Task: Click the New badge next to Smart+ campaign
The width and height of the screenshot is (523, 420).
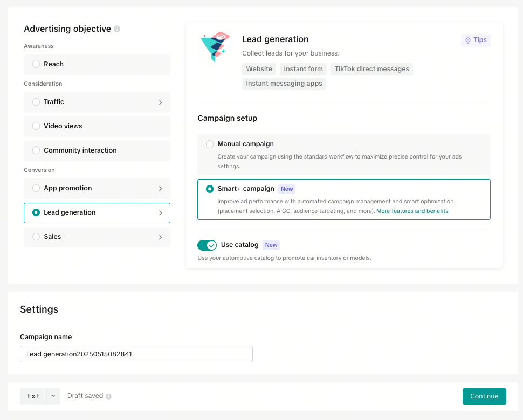Action: click(x=287, y=189)
